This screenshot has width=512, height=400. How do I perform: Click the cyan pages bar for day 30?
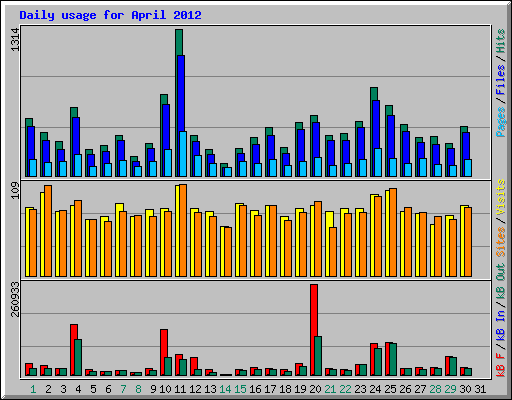(468, 168)
